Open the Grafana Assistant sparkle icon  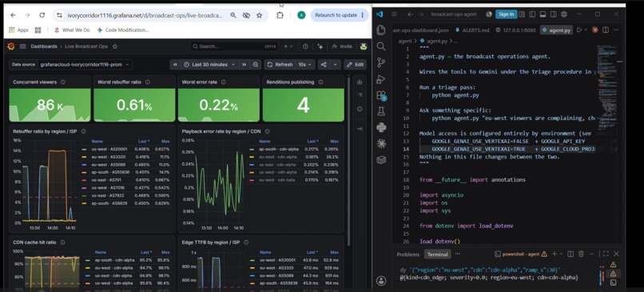coord(320,46)
